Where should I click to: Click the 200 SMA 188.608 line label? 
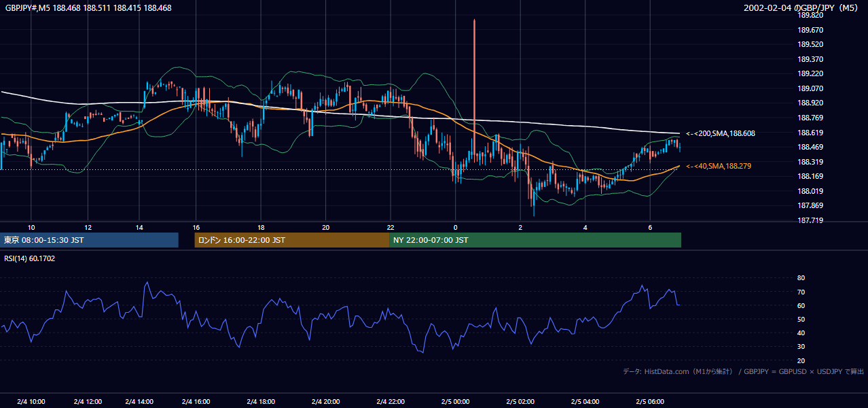click(x=721, y=134)
